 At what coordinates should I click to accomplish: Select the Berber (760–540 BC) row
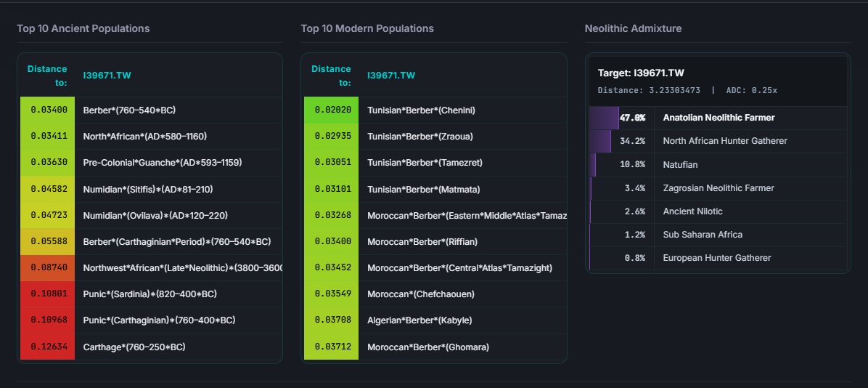point(151,110)
